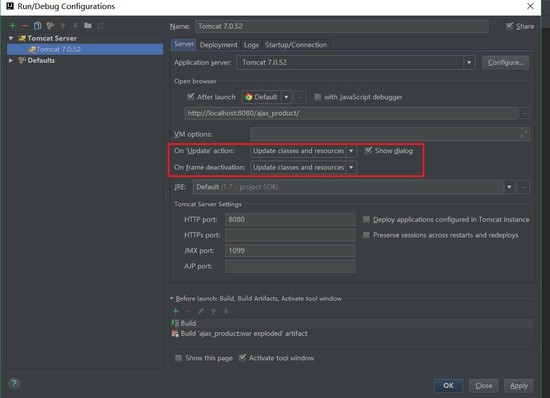Edit before launch task pencil icon

[201, 311]
